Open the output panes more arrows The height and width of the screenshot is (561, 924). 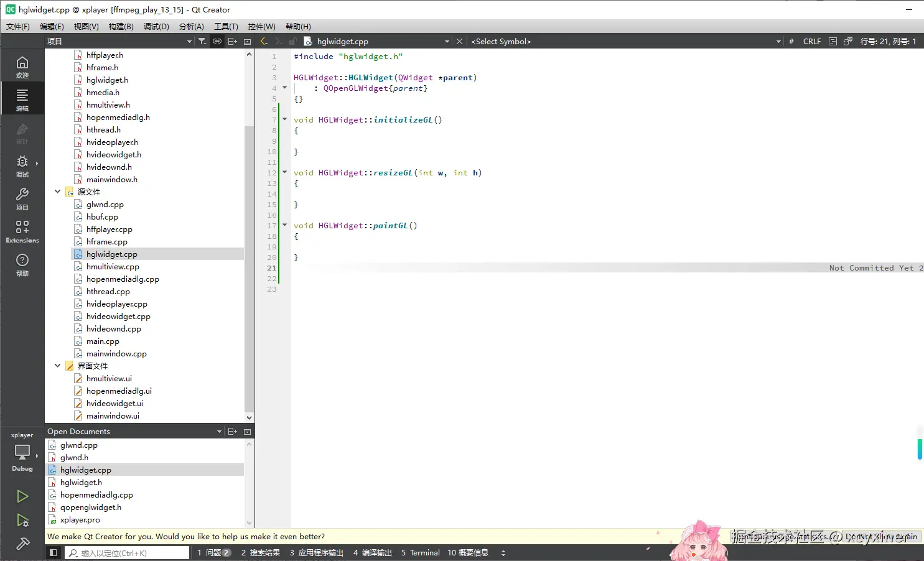pyautogui.click(x=503, y=552)
